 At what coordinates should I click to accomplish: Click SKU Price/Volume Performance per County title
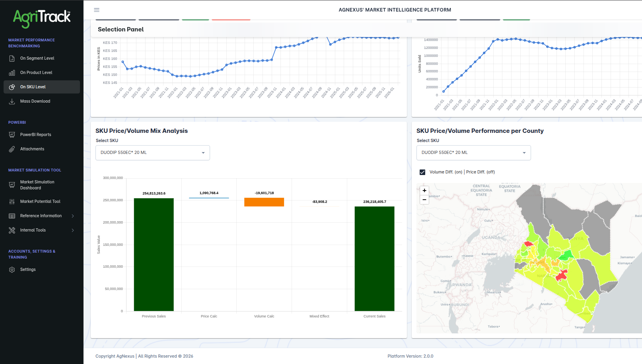click(480, 131)
